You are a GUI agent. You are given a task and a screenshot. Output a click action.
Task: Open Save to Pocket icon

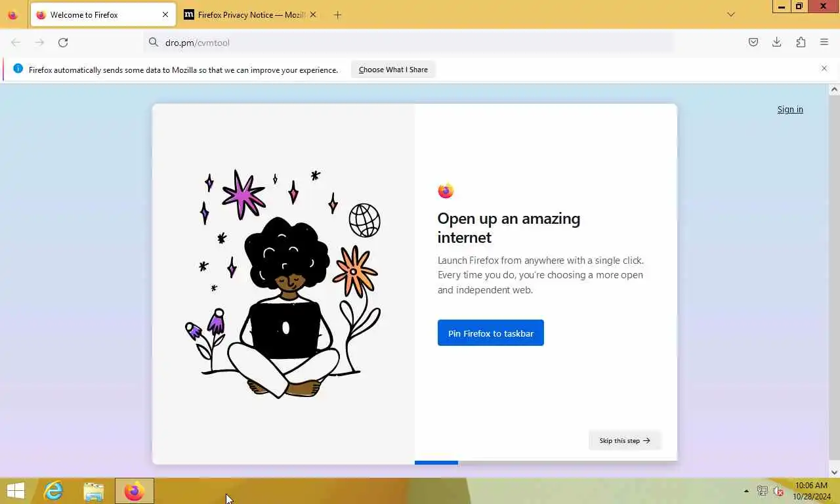point(753,42)
